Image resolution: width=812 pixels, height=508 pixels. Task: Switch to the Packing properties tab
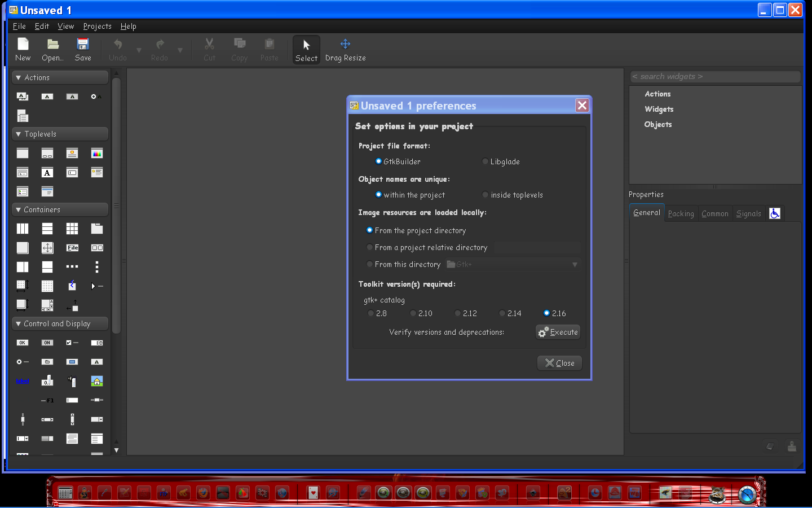(x=681, y=213)
